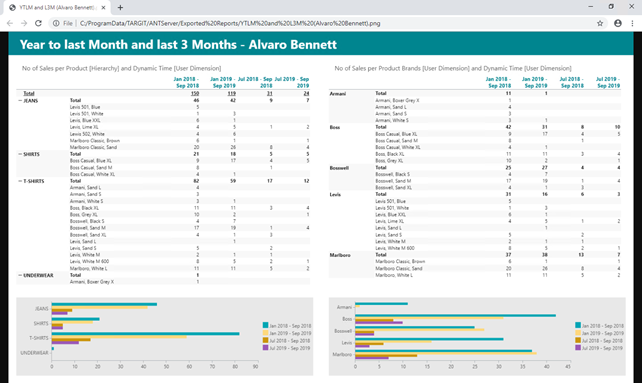Click the underlined Total row label

(29, 93)
